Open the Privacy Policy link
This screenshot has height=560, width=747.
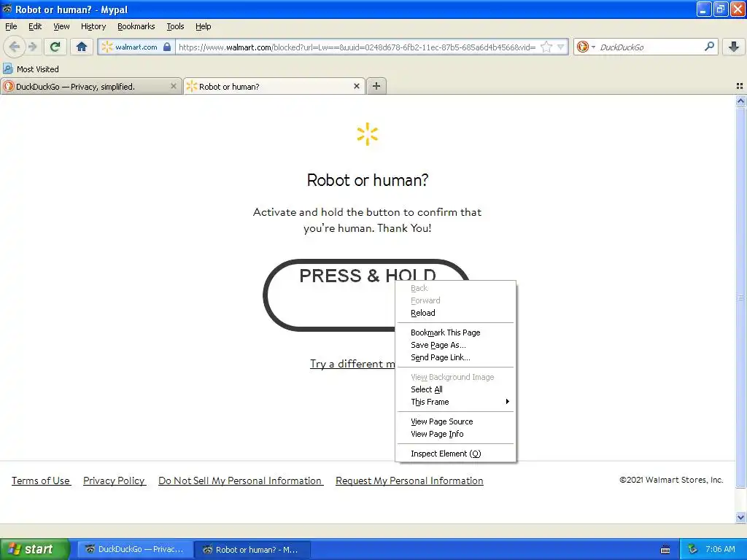point(115,481)
